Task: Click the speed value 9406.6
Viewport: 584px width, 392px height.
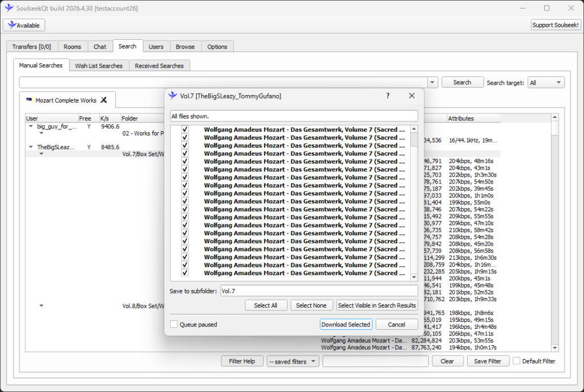Action: (x=110, y=126)
